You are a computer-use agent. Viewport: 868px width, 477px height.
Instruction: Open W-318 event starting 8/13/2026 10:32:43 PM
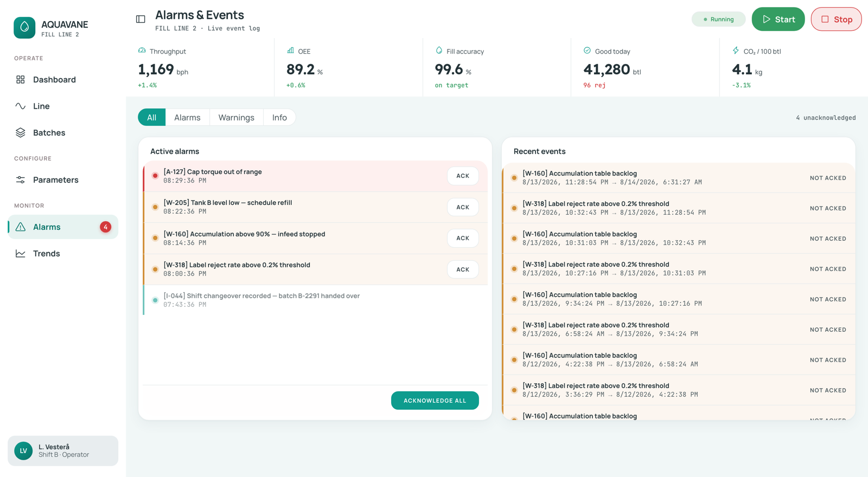[679, 208]
